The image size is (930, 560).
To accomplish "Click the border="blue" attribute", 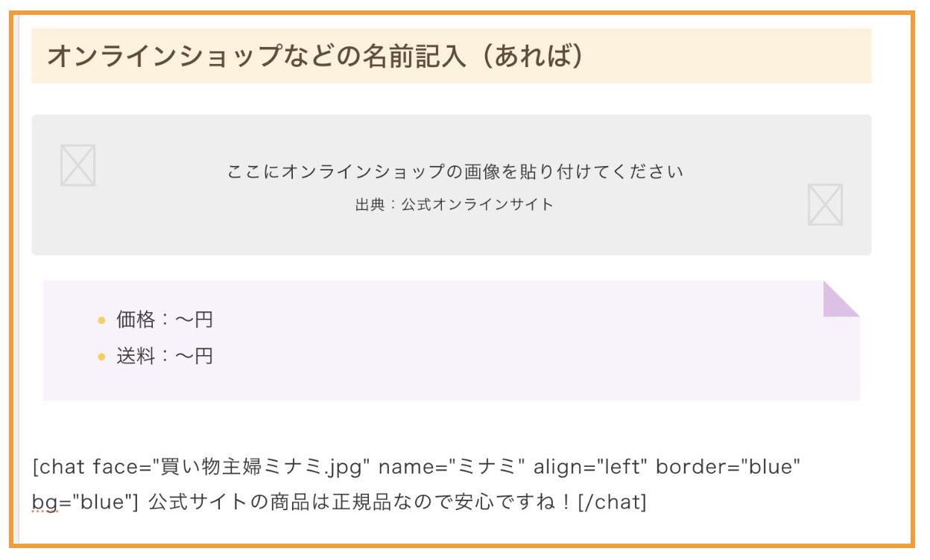I will tap(728, 467).
